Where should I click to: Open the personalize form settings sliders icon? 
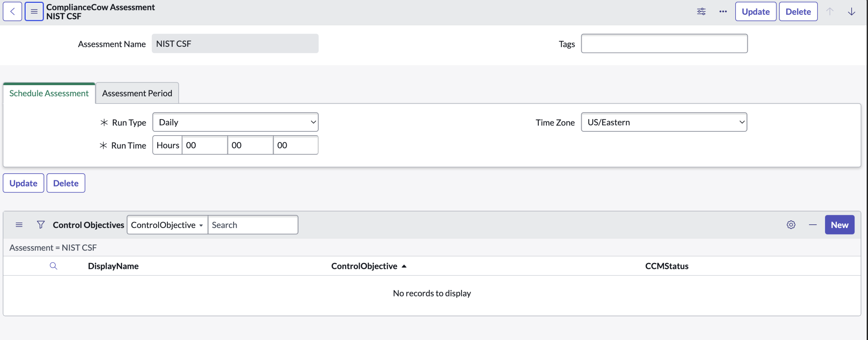(x=701, y=11)
